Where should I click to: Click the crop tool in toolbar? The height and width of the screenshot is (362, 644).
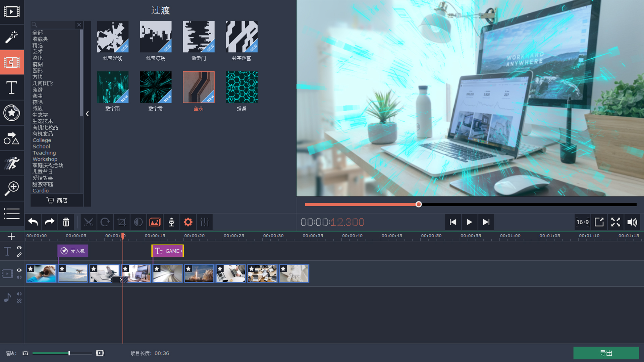point(122,222)
